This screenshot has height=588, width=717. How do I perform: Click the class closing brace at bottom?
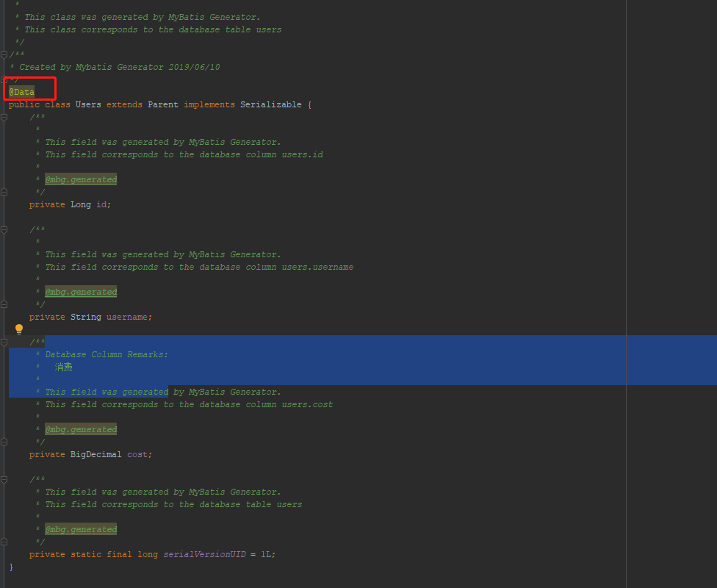11,567
